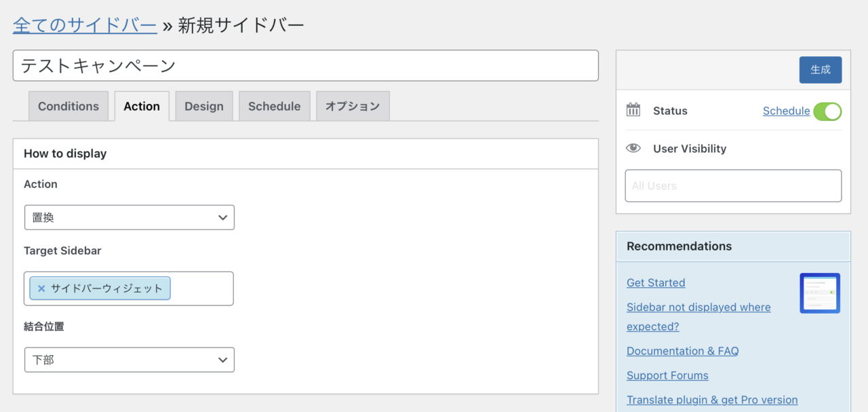Toggle the Status switch off

tap(828, 111)
